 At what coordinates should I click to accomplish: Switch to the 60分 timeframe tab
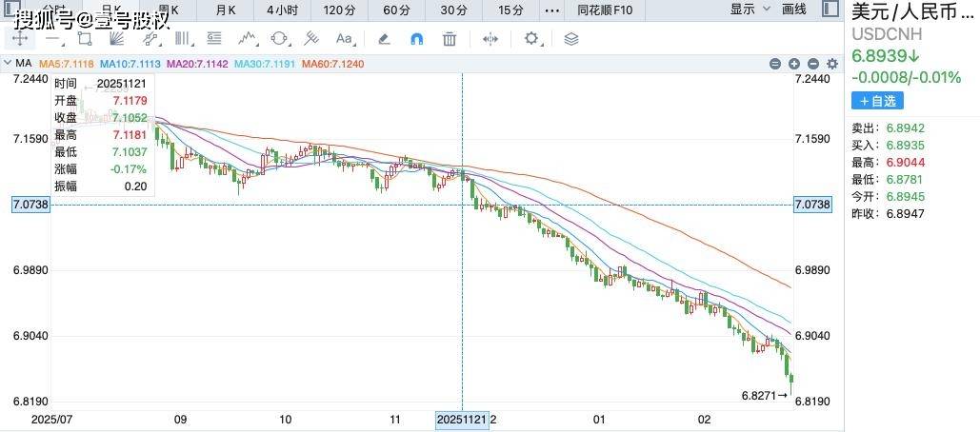click(397, 10)
